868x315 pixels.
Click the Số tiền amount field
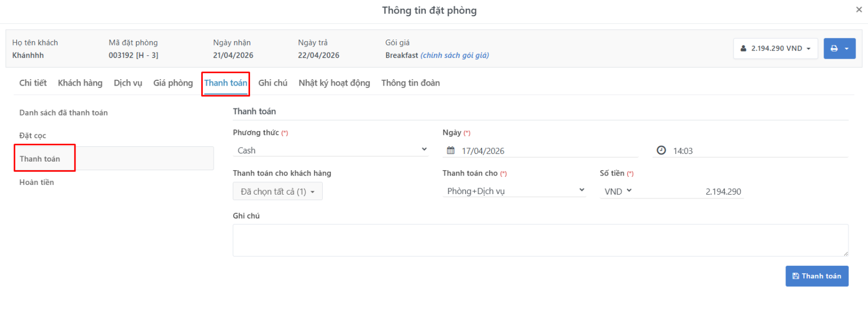click(690, 191)
